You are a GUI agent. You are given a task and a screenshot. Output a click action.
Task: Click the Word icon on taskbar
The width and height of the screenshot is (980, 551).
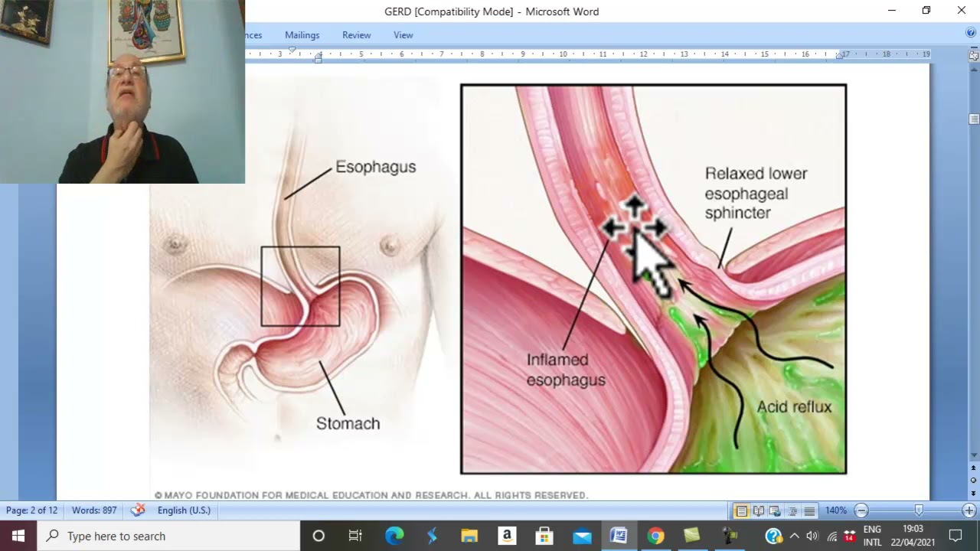click(619, 536)
